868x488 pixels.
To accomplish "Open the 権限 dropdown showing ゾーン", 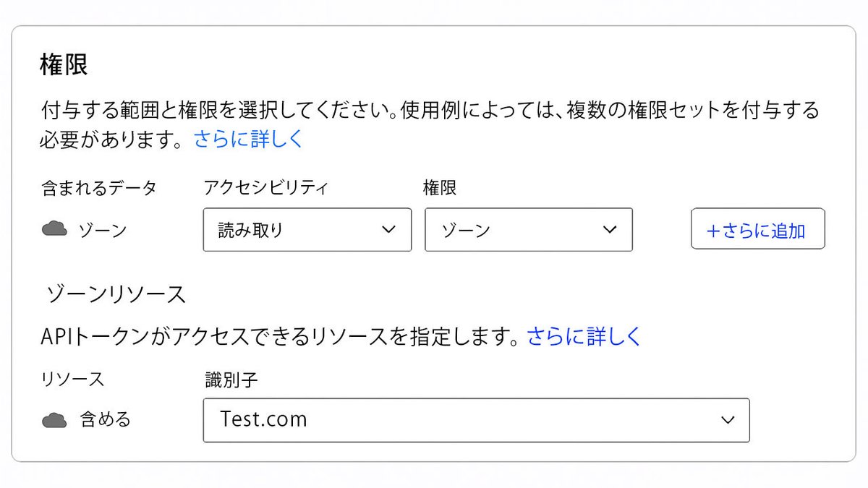I will pos(529,229).
